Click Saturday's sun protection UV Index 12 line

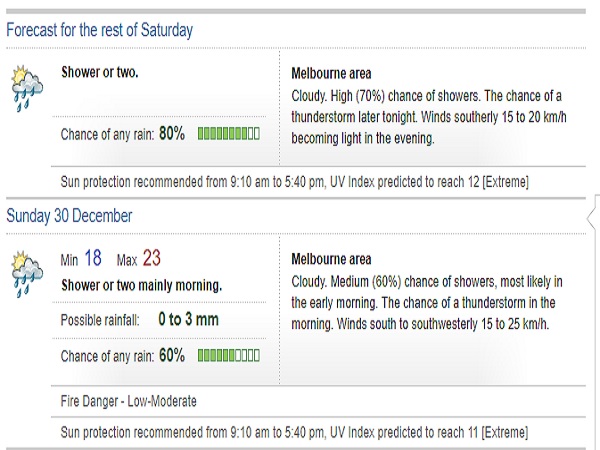[295, 182]
